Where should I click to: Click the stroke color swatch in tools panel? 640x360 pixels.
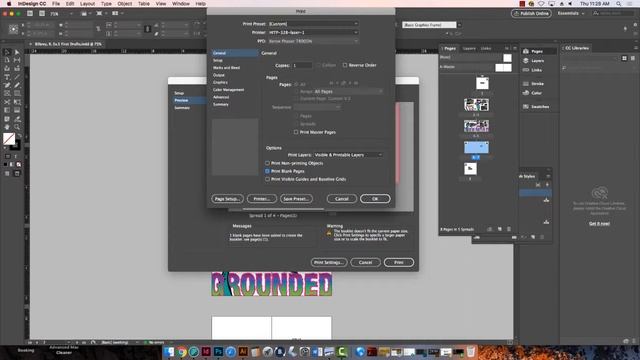click(x=16, y=145)
